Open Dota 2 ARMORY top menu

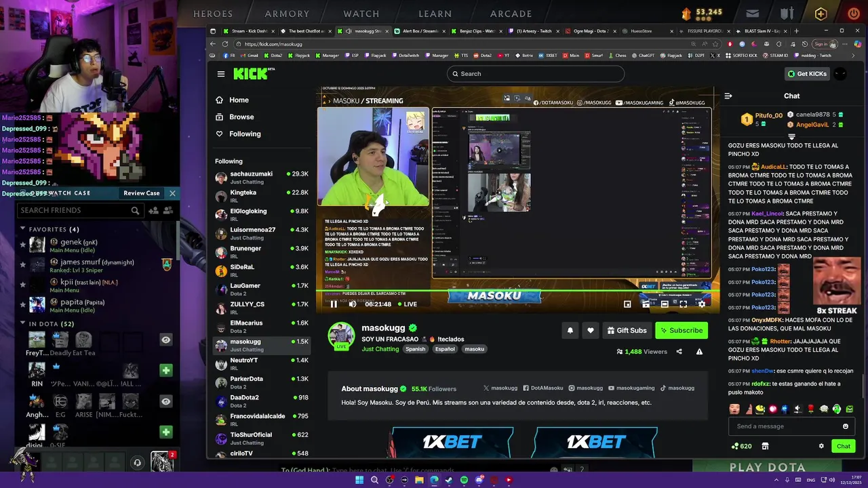pos(287,14)
